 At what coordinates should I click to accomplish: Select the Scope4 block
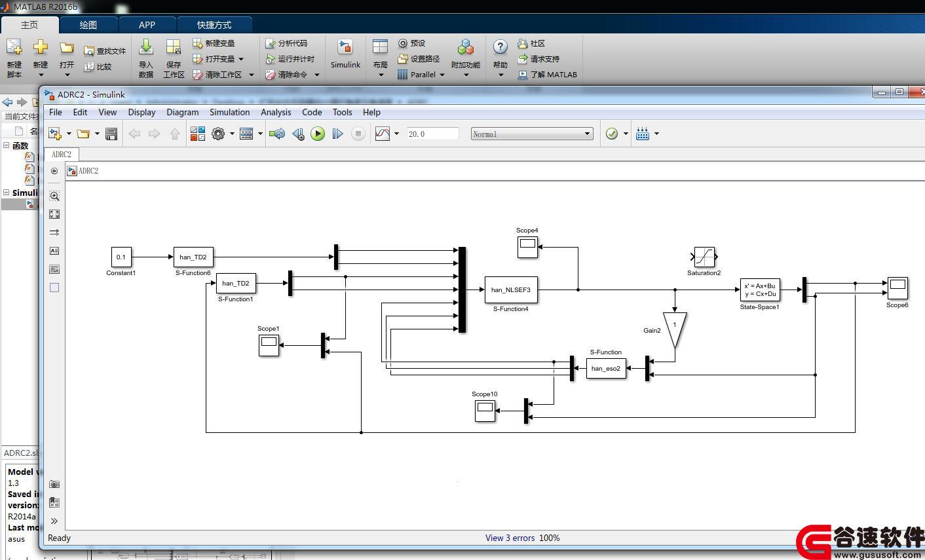tap(527, 247)
